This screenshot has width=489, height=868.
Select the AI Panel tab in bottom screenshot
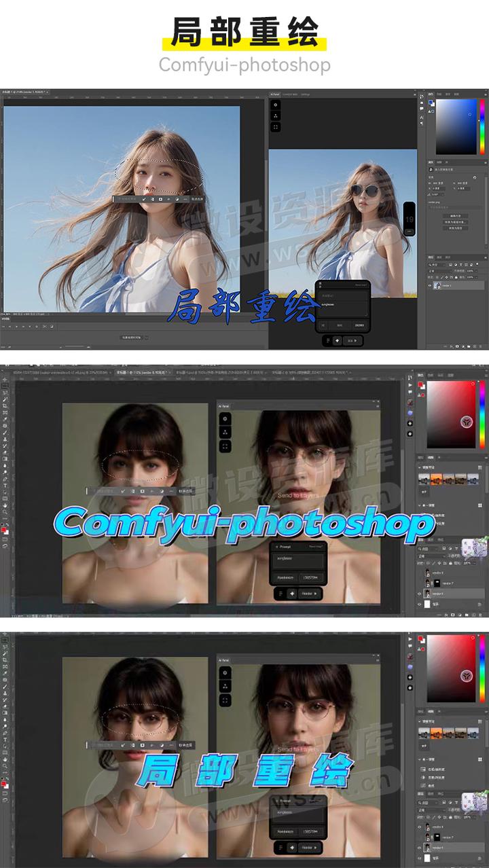223,659
